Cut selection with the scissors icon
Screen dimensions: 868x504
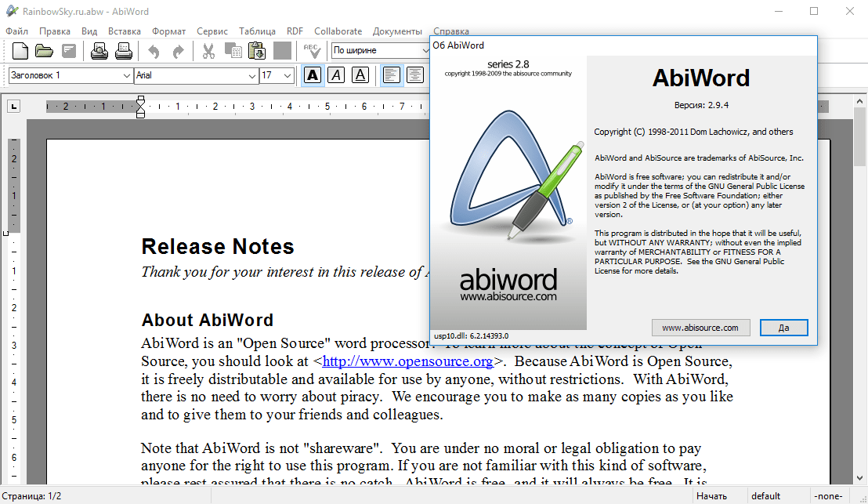(x=208, y=51)
